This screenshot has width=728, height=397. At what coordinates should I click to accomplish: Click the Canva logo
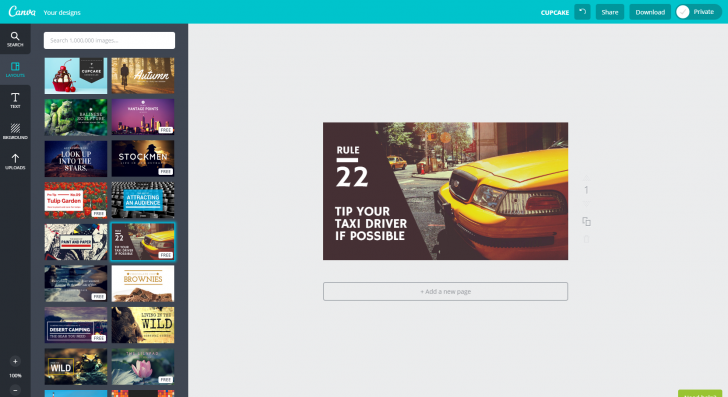(x=22, y=12)
